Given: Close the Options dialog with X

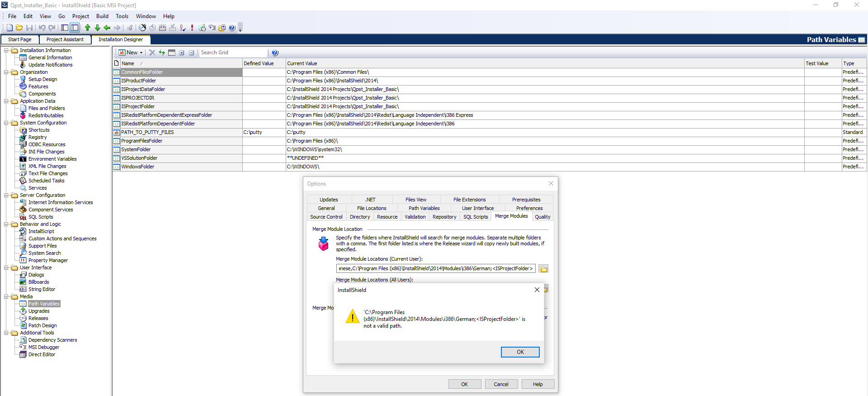Looking at the screenshot, I should [551, 183].
